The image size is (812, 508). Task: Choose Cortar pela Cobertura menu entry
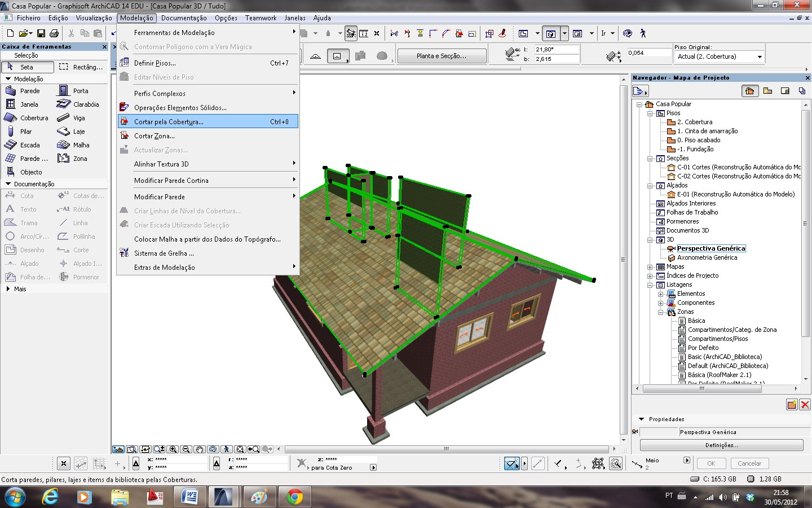click(x=208, y=121)
